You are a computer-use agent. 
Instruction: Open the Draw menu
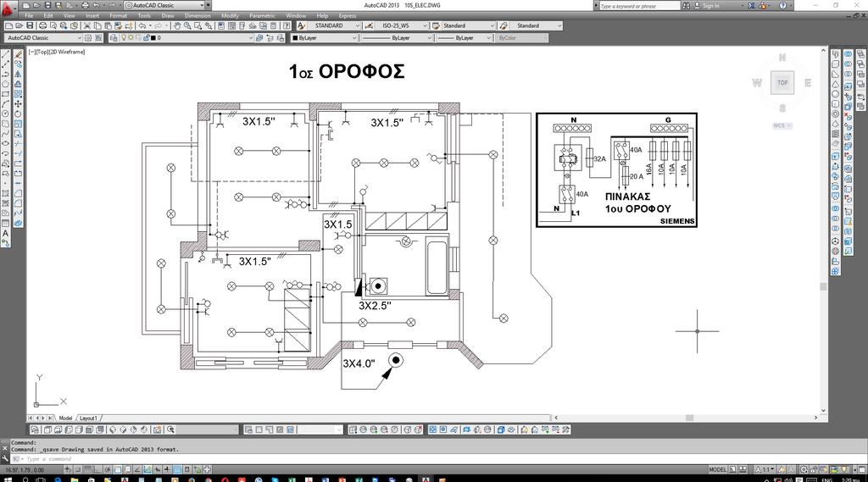click(168, 15)
